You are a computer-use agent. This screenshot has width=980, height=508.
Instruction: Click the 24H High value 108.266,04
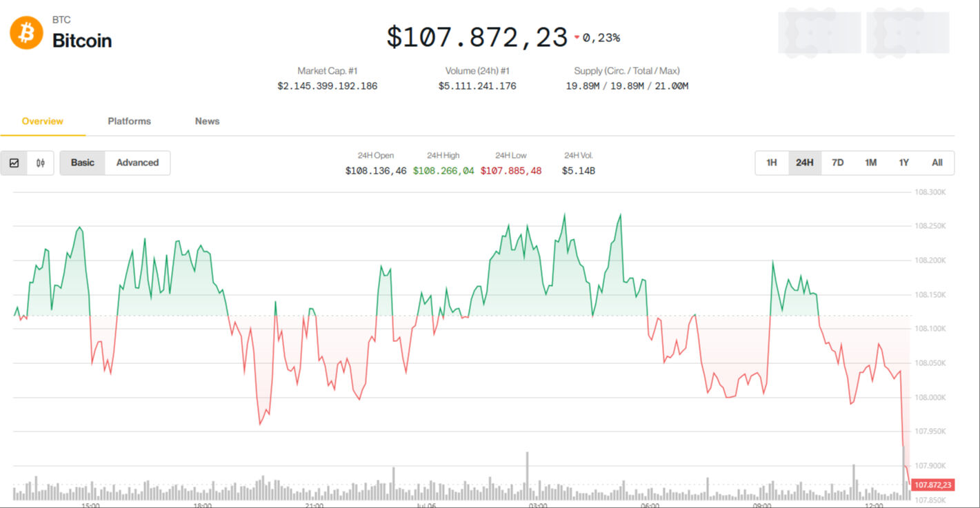click(x=443, y=170)
